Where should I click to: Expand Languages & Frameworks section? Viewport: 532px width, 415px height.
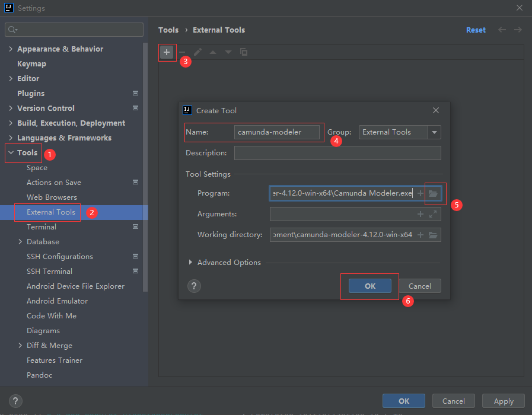tap(11, 138)
